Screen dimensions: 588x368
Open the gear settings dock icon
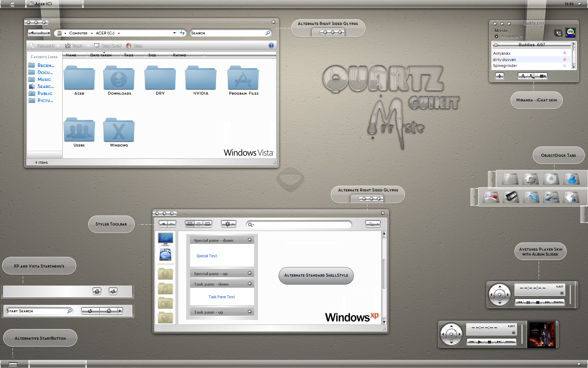(x=531, y=179)
